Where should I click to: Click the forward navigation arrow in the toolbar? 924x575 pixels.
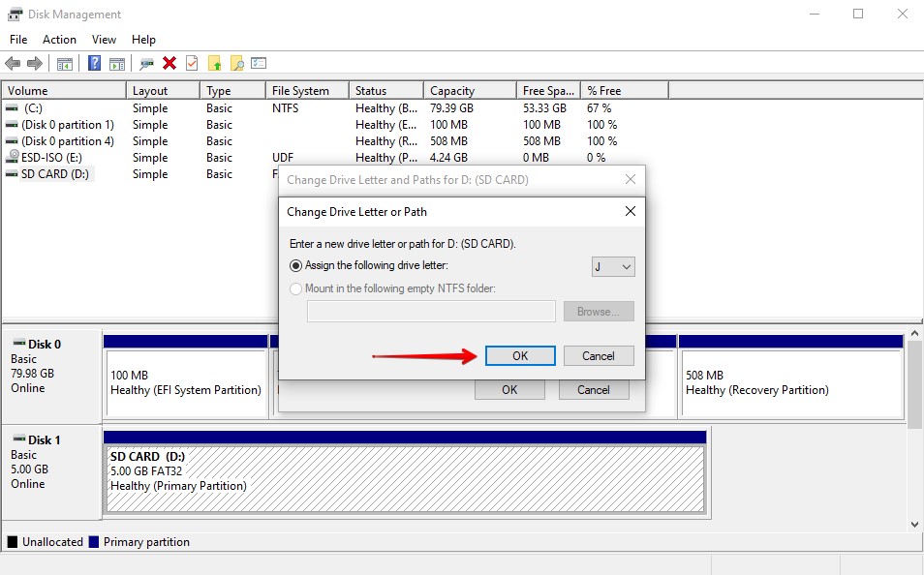point(34,62)
